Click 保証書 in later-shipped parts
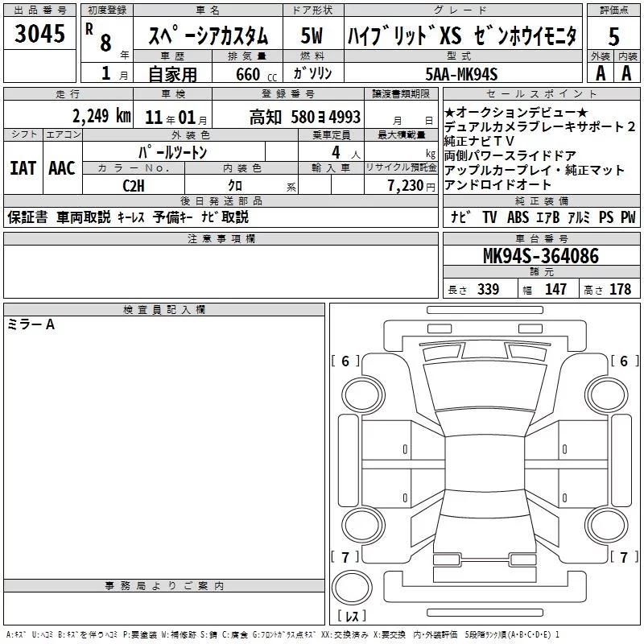 click(27, 217)
